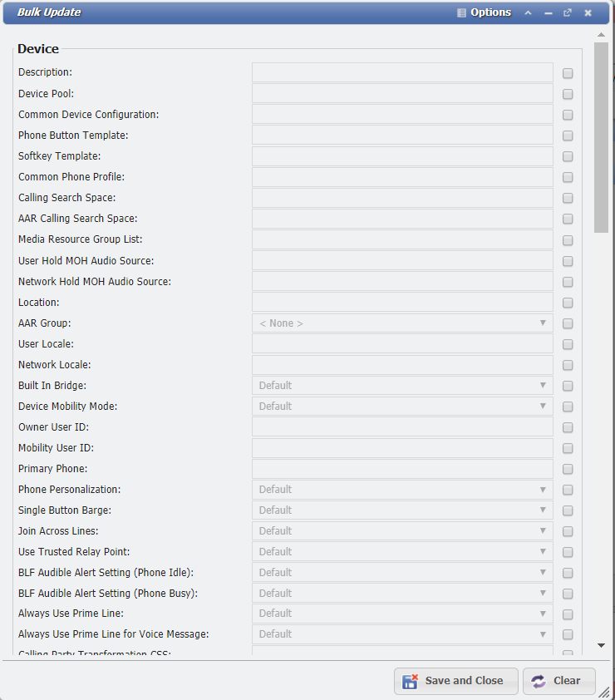Expand the Always Use Prime Line dropdown
The height and width of the screenshot is (700, 615).
[x=402, y=614]
